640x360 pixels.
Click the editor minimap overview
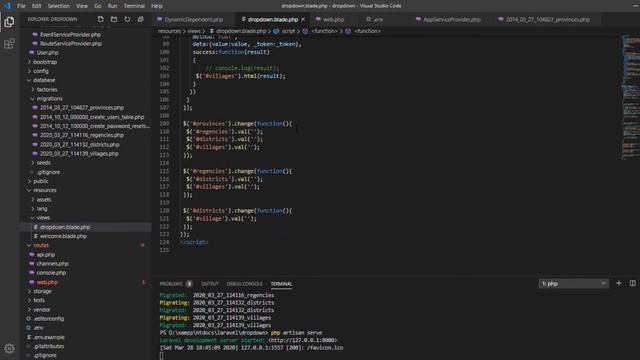click(631, 98)
